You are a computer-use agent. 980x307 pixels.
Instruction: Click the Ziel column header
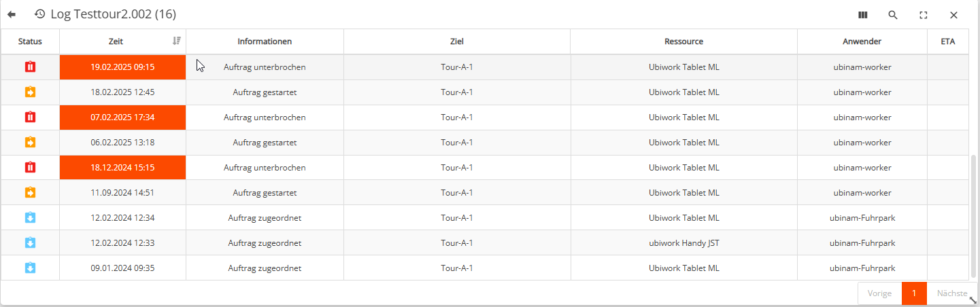click(456, 42)
